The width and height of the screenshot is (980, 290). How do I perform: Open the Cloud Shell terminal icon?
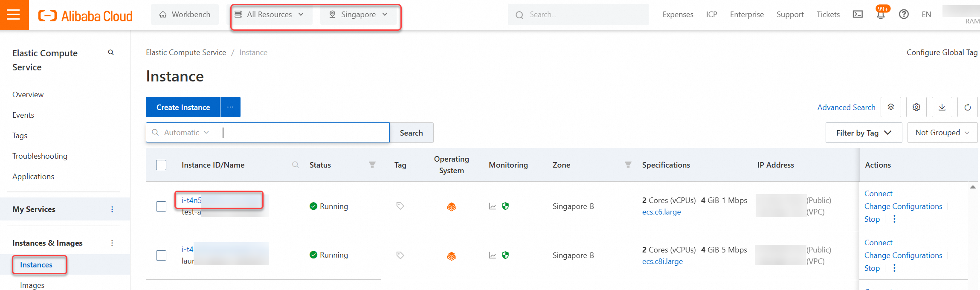pyautogui.click(x=858, y=14)
